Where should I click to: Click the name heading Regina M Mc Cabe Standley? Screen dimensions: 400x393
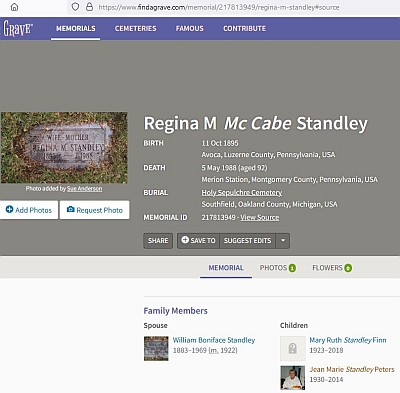click(256, 123)
